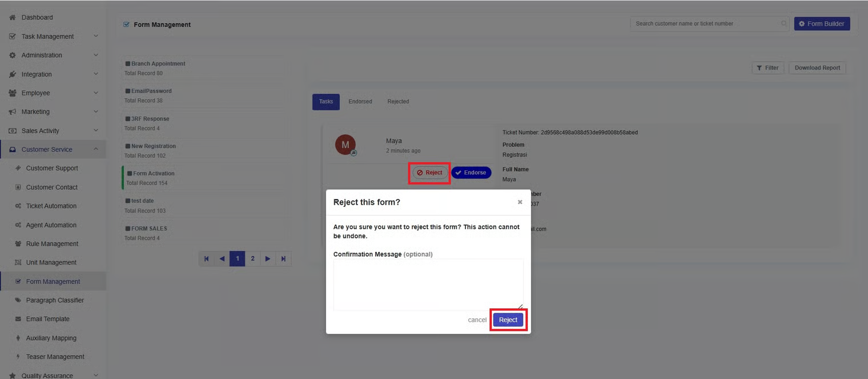Click the Dashboard home icon in sidebar
Viewport: 868px width, 379px height.
[13, 18]
